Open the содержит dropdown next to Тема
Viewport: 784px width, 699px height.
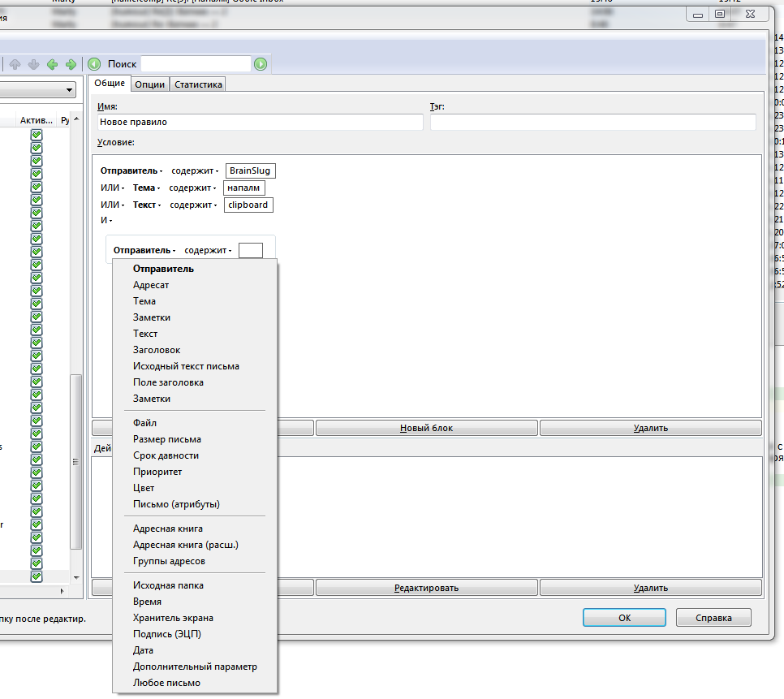194,188
